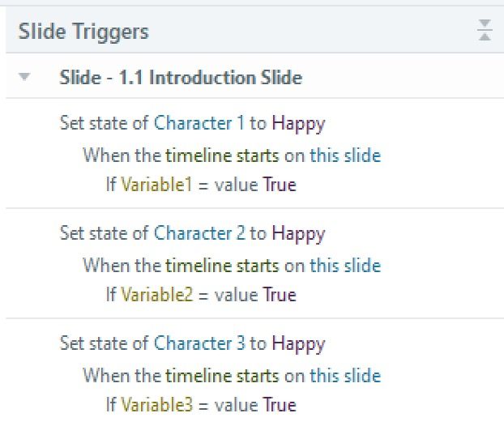Change the Happy state in the Character 1 trigger
Screen dimensions: 504x426
pyautogui.click(x=298, y=123)
